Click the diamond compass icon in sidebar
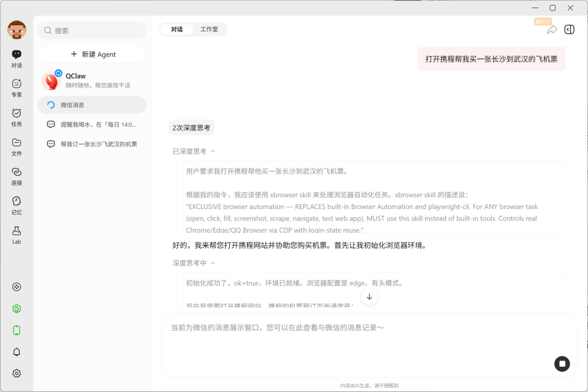 click(x=17, y=287)
